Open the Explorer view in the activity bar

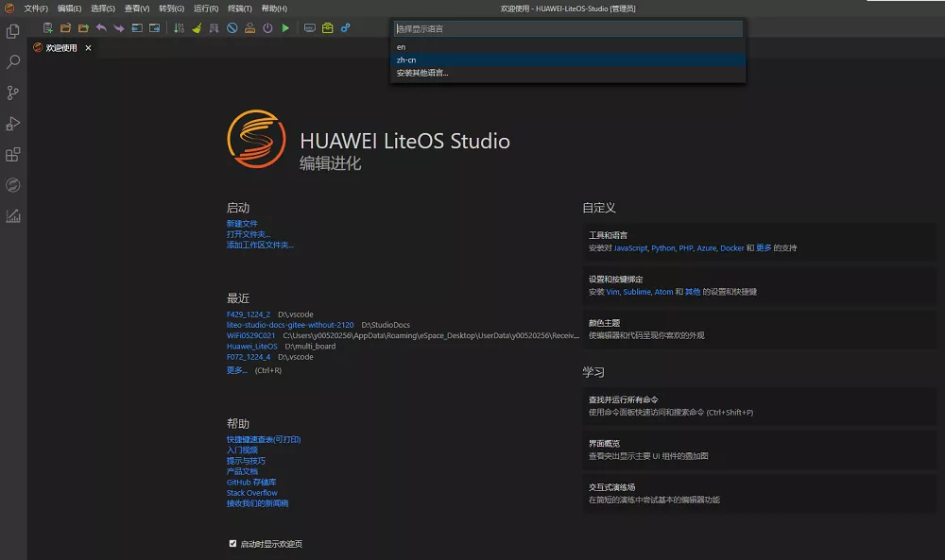(x=12, y=31)
